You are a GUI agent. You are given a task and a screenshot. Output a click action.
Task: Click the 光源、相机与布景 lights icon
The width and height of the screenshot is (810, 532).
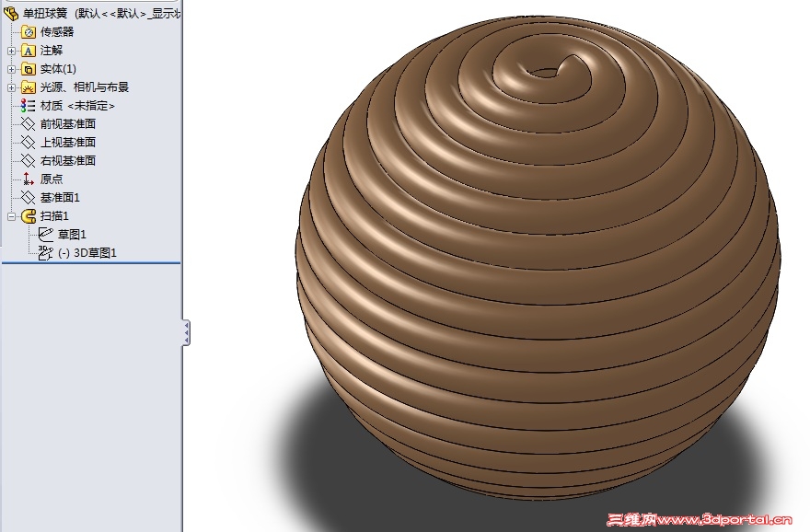coord(29,87)
